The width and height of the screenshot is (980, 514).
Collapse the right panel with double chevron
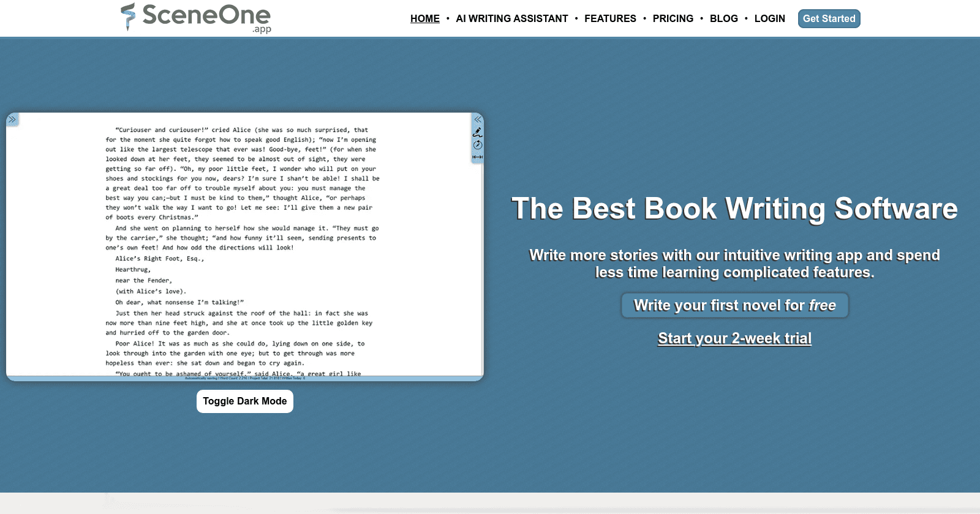pos(478,119)
